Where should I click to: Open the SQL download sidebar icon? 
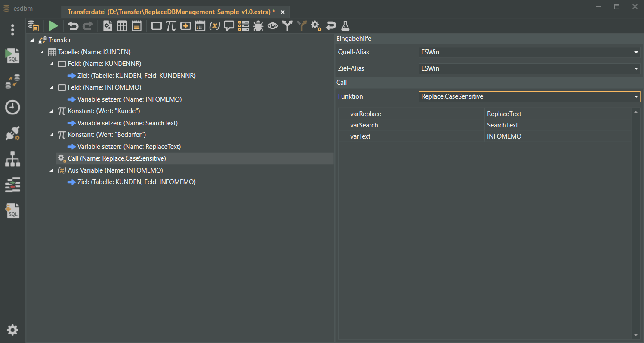click(12, 211)
